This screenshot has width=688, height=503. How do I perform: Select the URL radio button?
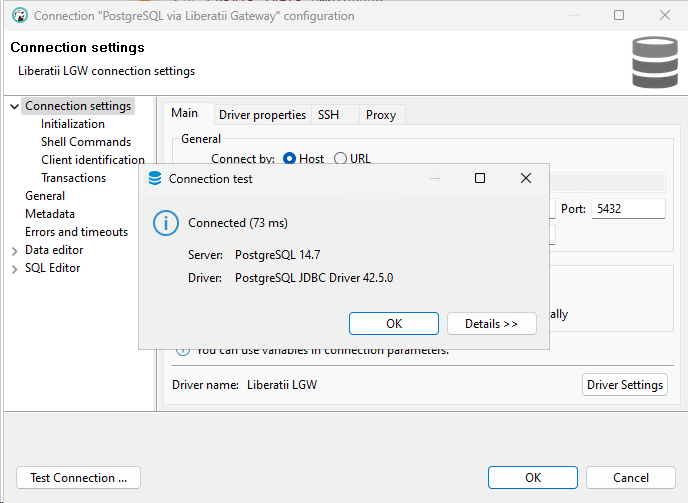pyautogui.click(x=340, y=158)
